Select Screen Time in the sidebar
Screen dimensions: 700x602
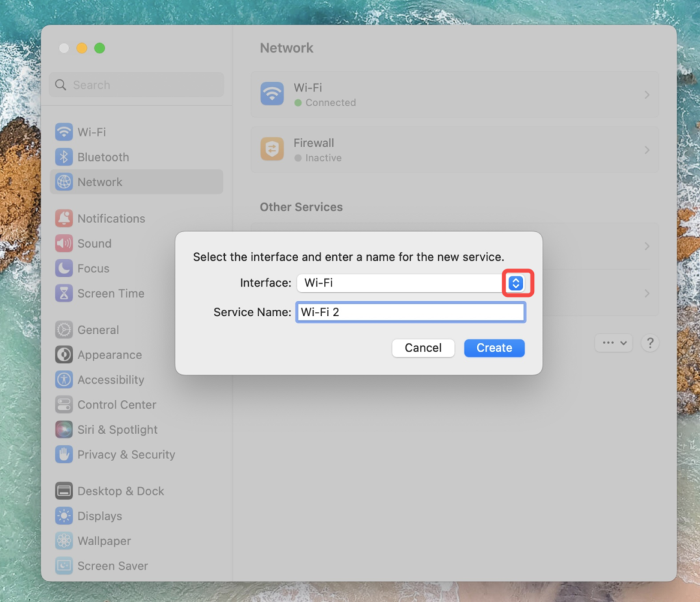(x=63, y=293)
